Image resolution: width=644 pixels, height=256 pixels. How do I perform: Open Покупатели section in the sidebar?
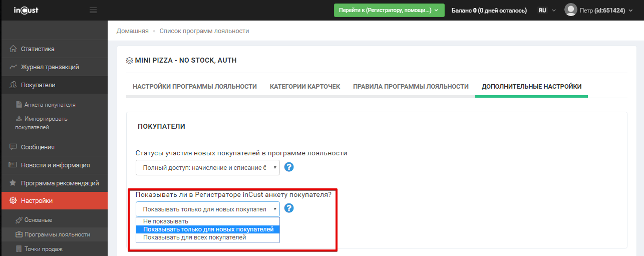point(54,85)
